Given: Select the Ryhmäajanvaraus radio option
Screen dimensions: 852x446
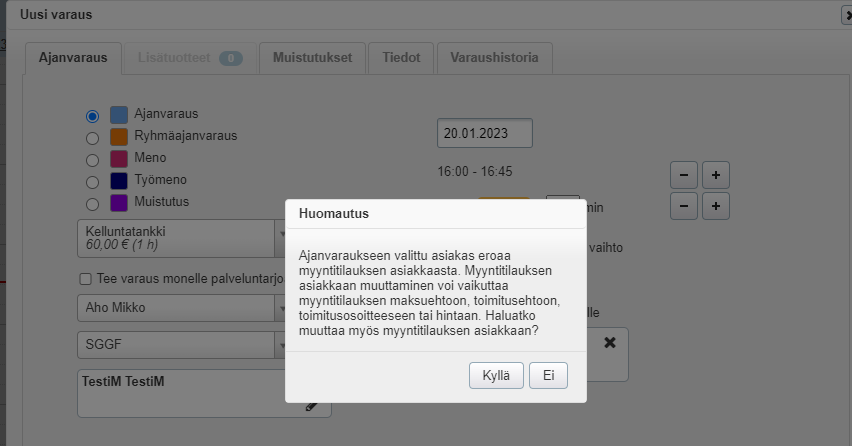Looking at the screenshot, I should pyautogui.click(x=92, y=138).
